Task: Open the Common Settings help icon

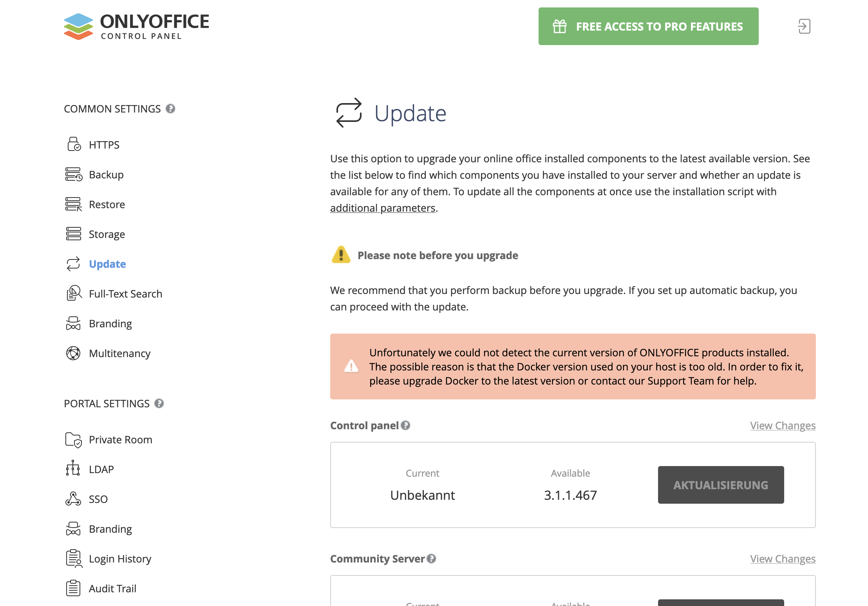Action: (x=170, y=109)
